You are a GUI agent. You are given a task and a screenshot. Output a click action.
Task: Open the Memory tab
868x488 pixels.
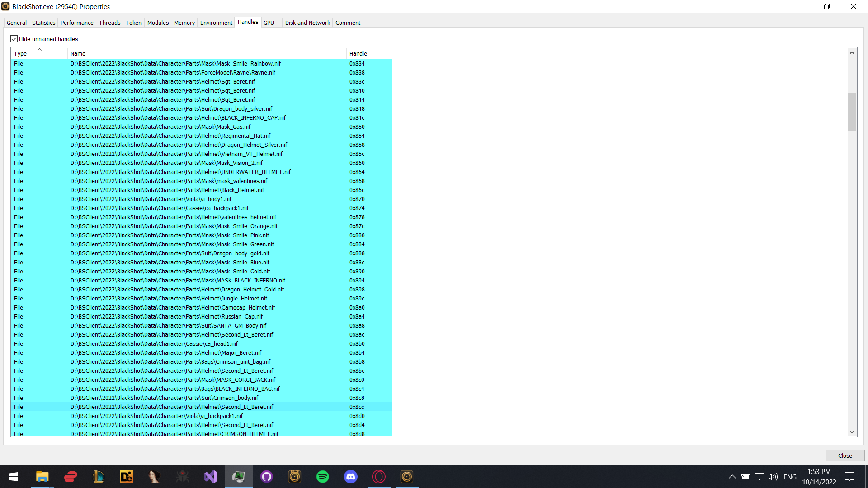tap(184, 23)
